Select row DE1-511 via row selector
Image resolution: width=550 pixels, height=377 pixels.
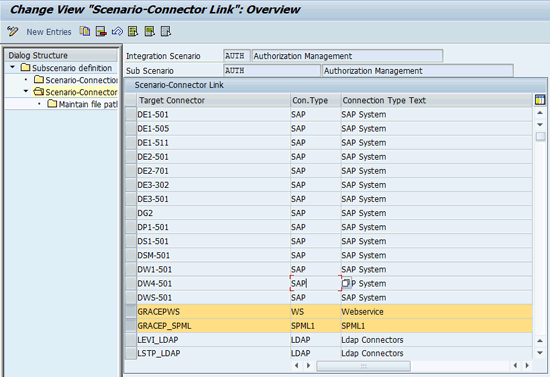pos(131,143)
